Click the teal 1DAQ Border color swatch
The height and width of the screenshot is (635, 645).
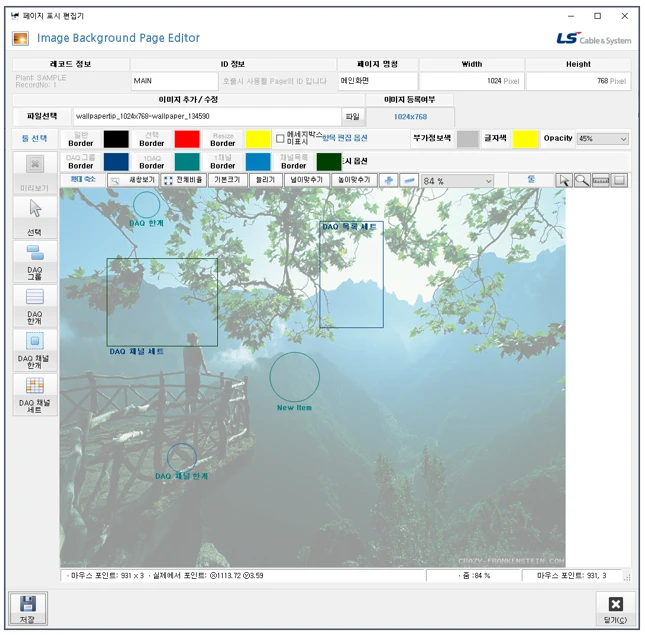coord(187,162)
